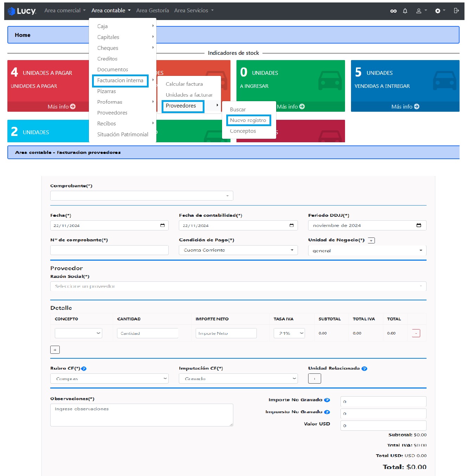The height and width of the screenshot is (476, 468).
Task: Select Pizarras menu entry
Action: (x=123, y=91)
